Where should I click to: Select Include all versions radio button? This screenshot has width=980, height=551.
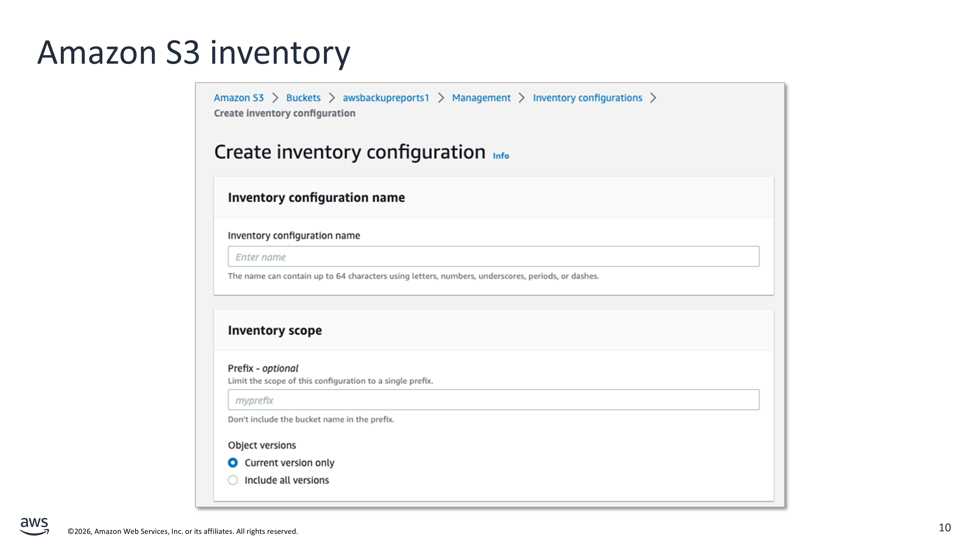coord(233,480)
